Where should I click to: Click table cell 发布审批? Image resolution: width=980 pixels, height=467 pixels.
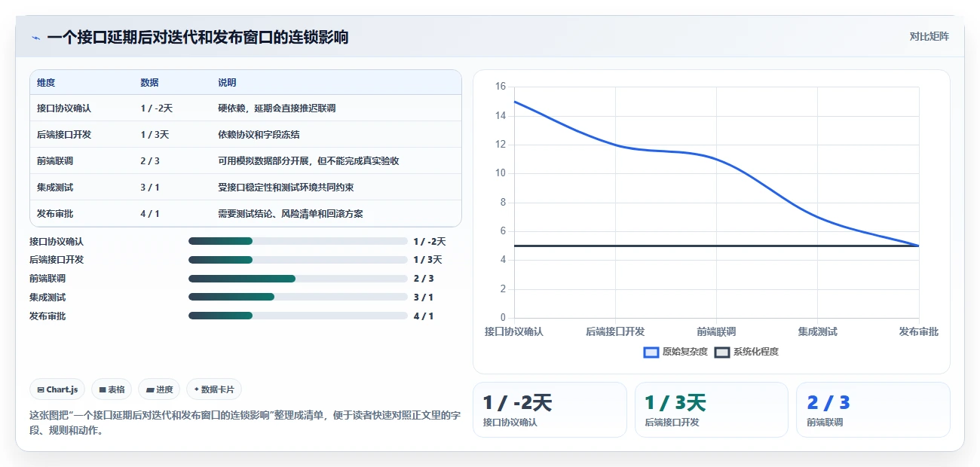point(55,214)
